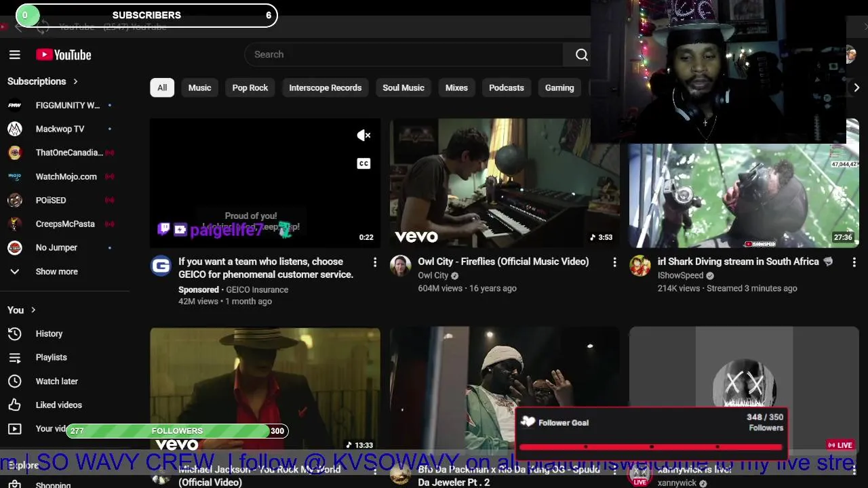
Task: Open irl Shark Diving stream title
Action: 745,262
